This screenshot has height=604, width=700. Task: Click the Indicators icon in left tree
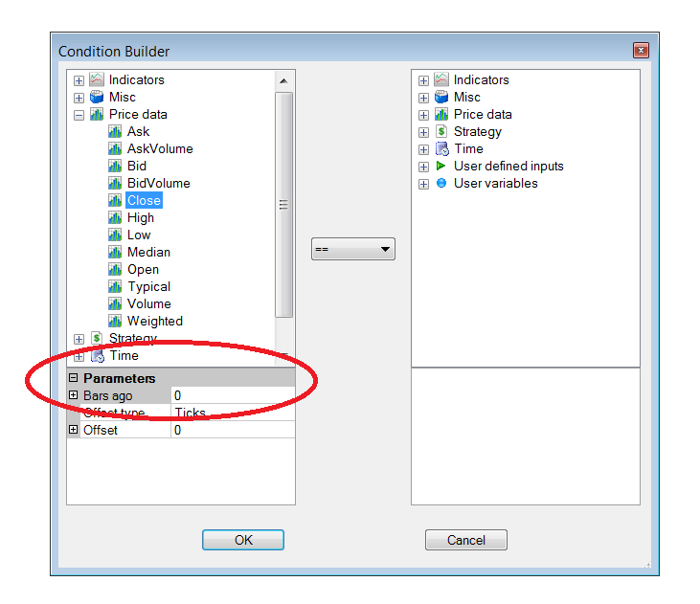(x=97, y=79)
